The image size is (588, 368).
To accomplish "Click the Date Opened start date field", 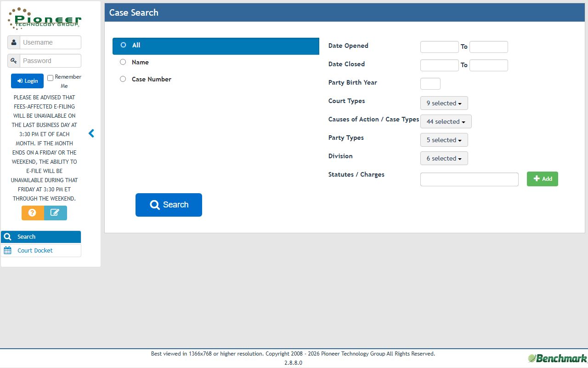I will 440,47.
